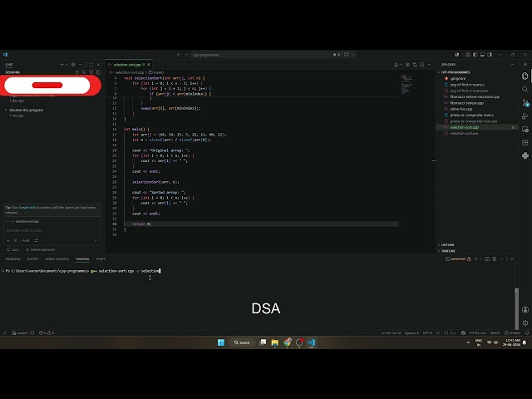Image resolution: width=532 pixels, height=399 pixels.
Task: Switch to the TERMINAL tab
Action: click(x=82, y=259)
